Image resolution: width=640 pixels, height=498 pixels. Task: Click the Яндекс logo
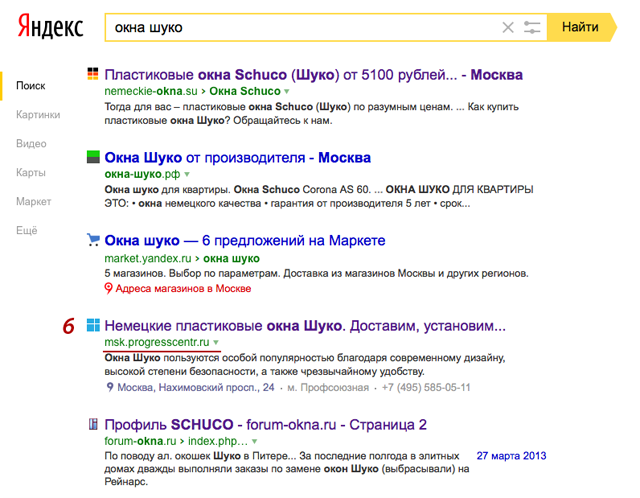tap(50, 27)
